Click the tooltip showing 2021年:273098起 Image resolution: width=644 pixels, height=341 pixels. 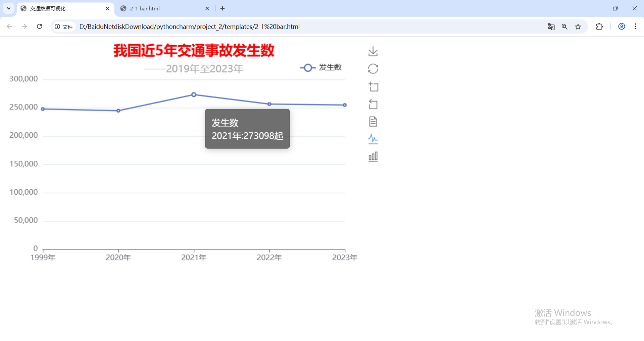(247, 129)
